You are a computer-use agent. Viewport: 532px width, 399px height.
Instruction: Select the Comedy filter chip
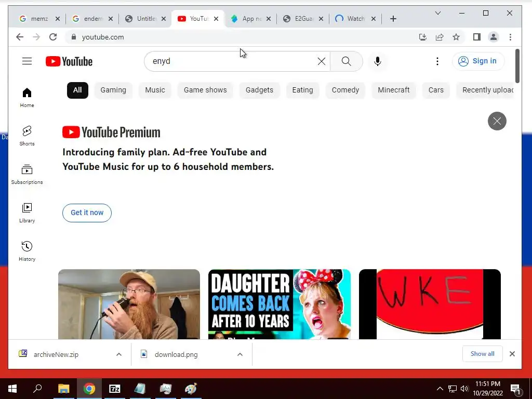pos(345,90)
